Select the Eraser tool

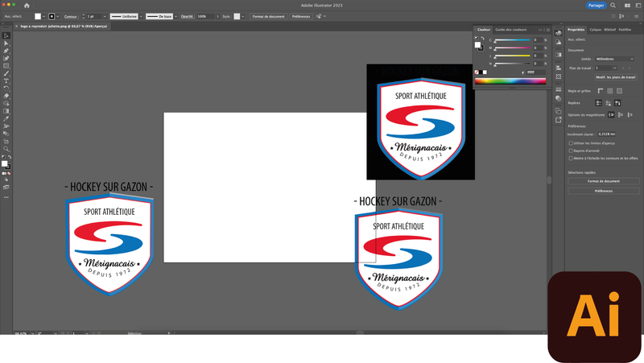[x=6, y=96]
